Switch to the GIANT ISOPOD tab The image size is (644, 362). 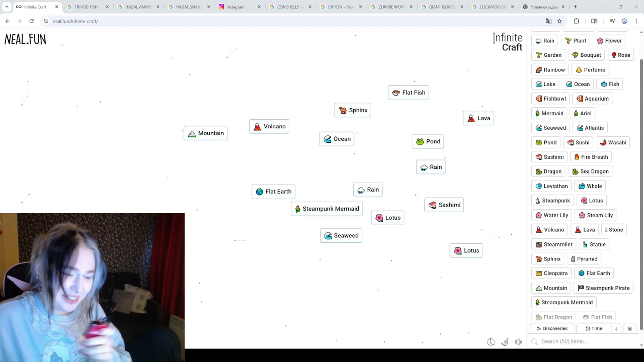tap(442, 7)
